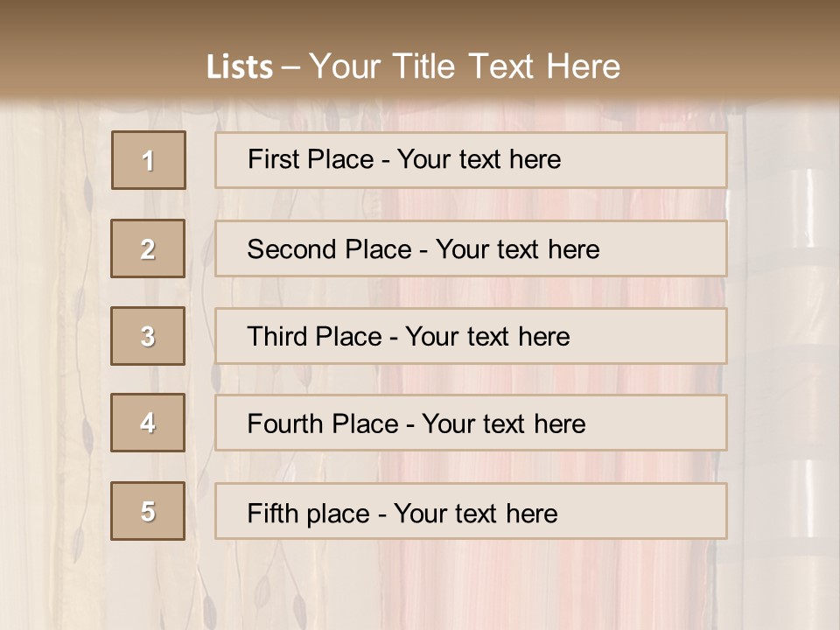Click the bold word 'Lists' in title

(x=240, y=66)
